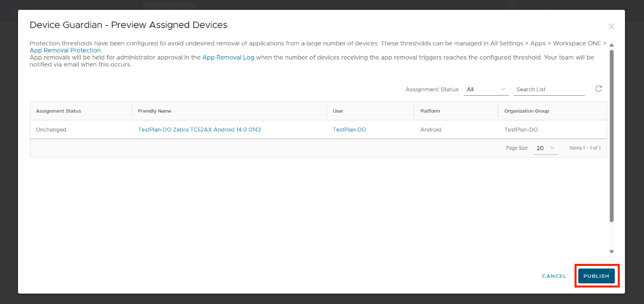The width and height of the screenshot is (644, 304).
Task: Click the refresh list icon
Action: point(599,89)
